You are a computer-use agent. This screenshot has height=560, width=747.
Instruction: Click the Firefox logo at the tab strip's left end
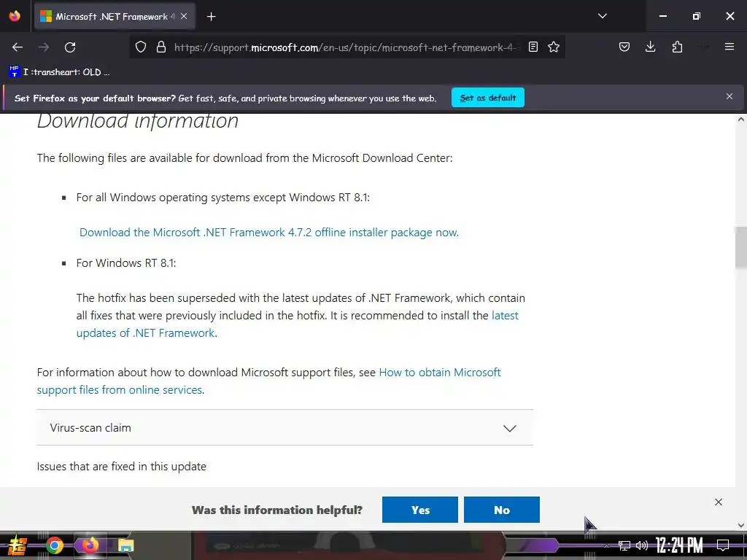pyautogui.click(x=15, y=16)
